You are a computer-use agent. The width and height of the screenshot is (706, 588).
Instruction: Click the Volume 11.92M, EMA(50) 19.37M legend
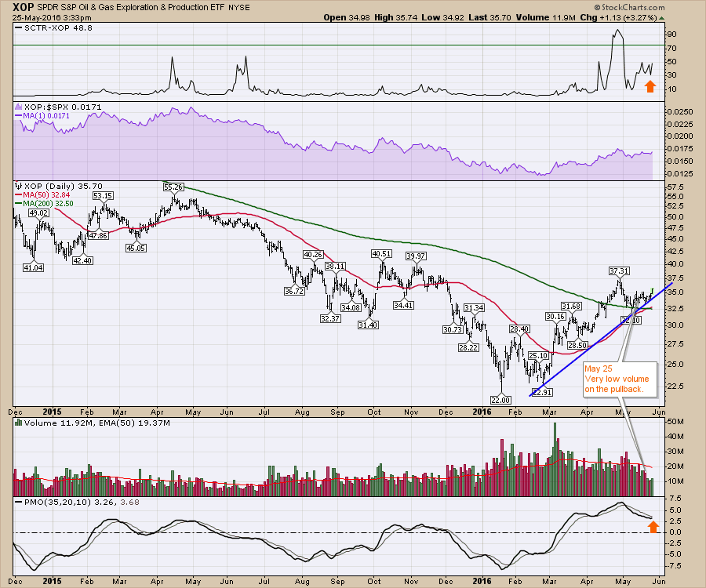tap(97, 423)
